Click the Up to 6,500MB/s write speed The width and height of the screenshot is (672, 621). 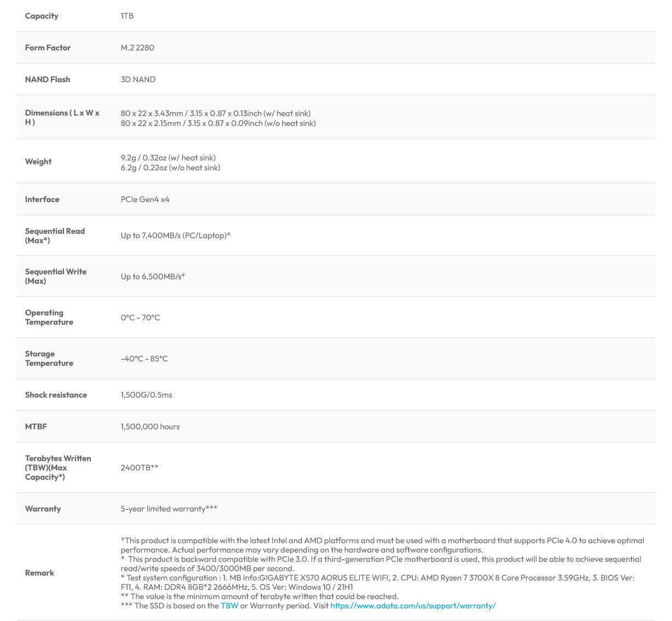153,277
